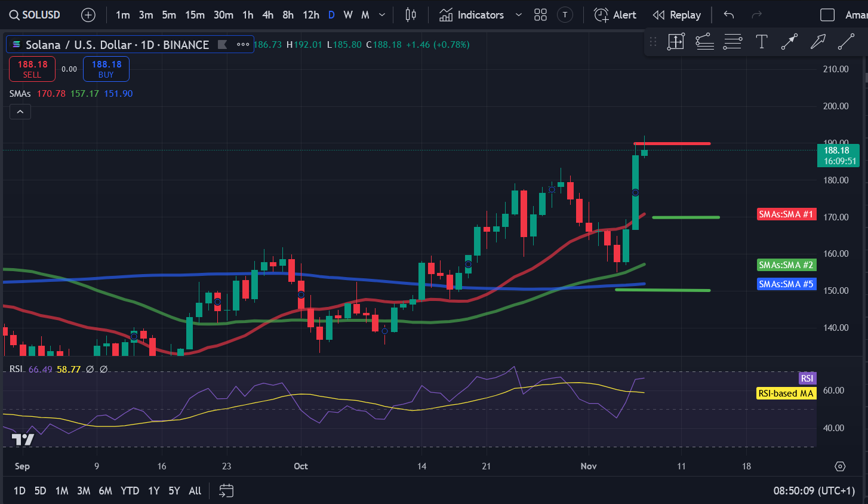Add a symbol with the compare plus icon
868x504 pixels.
coord(88,15)
